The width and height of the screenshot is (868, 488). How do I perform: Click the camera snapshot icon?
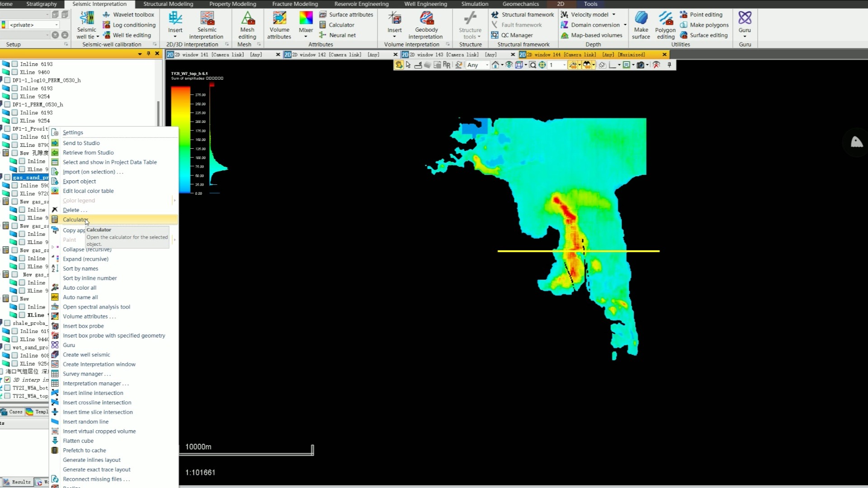[640, 65]
